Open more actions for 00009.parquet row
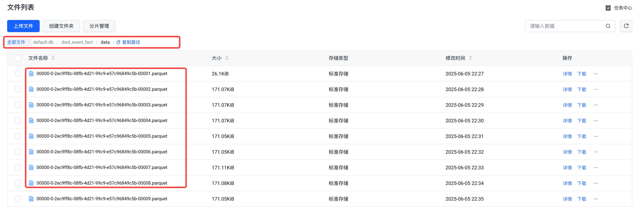The width and height of the screenshot is (644, 207). pyautogui.click(x=595, y=199)
